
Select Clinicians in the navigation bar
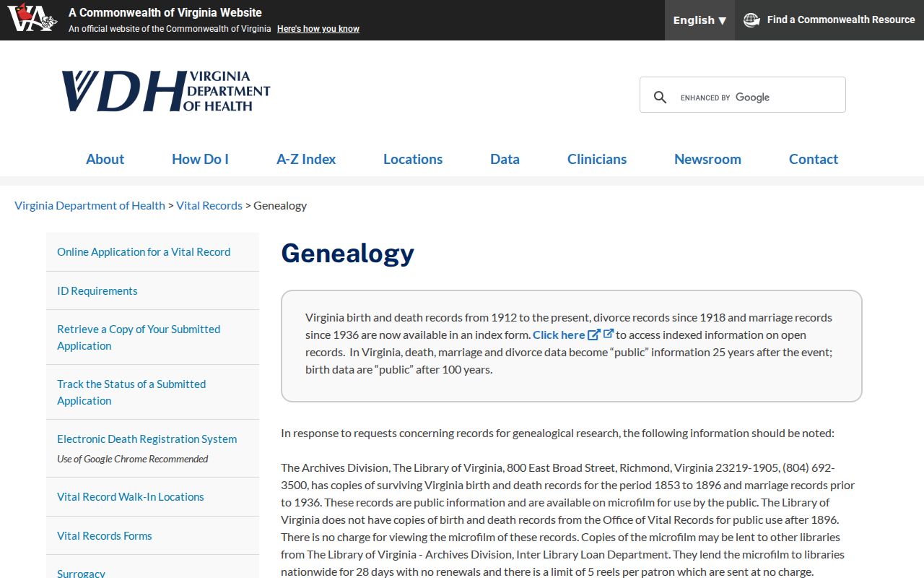pos(597,159)
